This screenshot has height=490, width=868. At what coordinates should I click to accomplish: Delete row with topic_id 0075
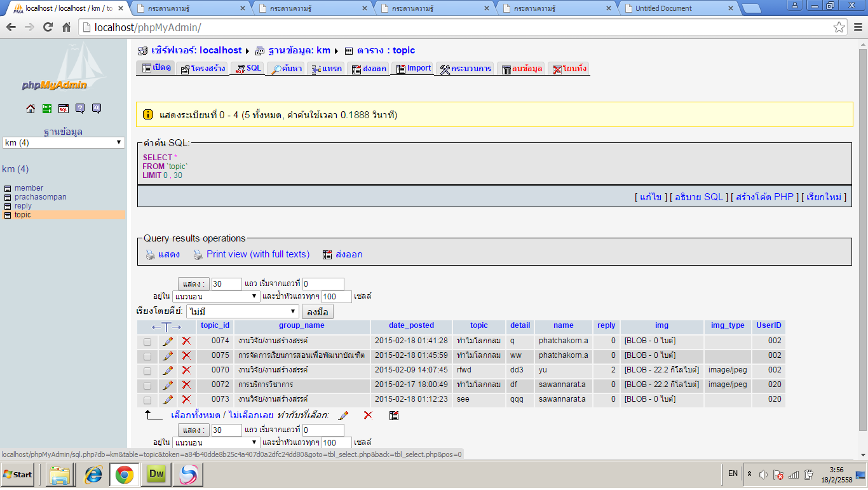186,356
